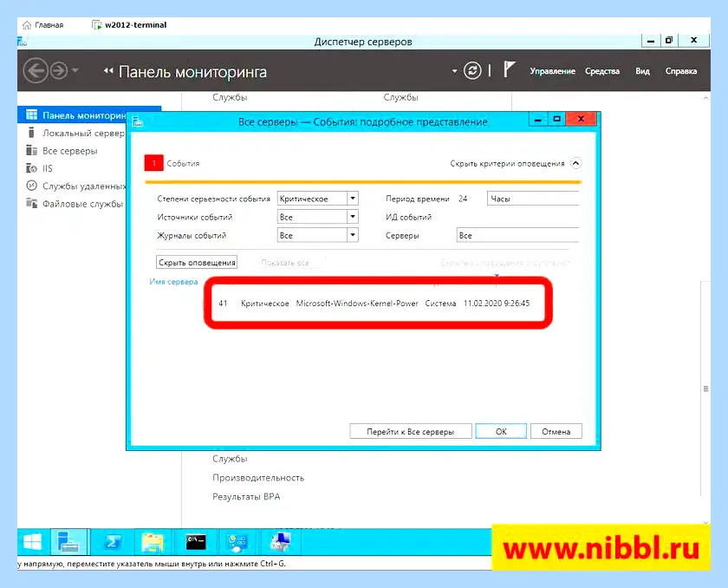Open the Windows Start button
Viewport: 728px width, 588px height.
coord(33,541)
